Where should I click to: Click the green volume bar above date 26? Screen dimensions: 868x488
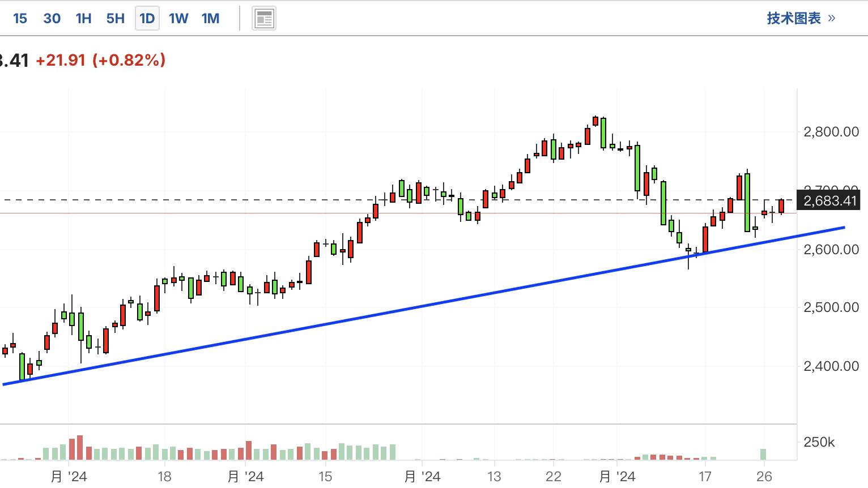[x=763, y=454]
